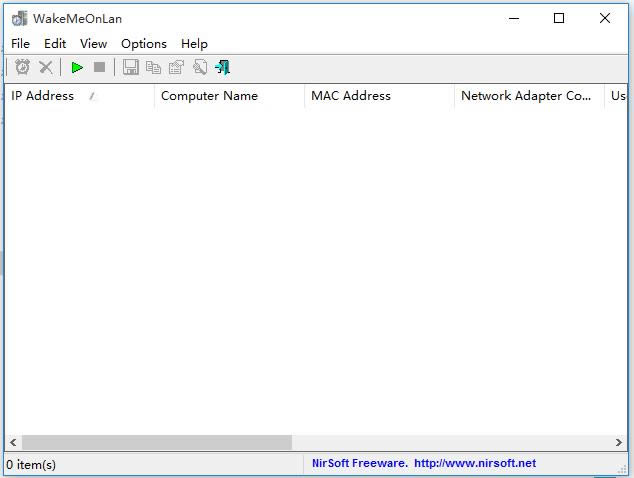Open Properties via the toolbar icon
Viewport: 634px width, 478px height.
[x=176, y=67]
